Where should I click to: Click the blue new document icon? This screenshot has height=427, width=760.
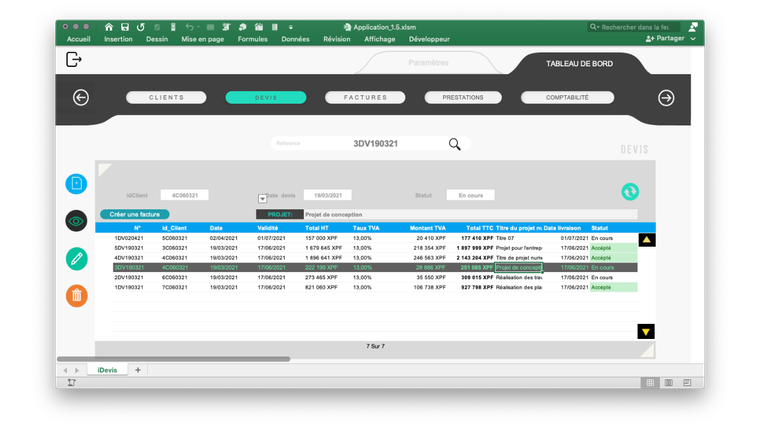(x=76, y=184)
